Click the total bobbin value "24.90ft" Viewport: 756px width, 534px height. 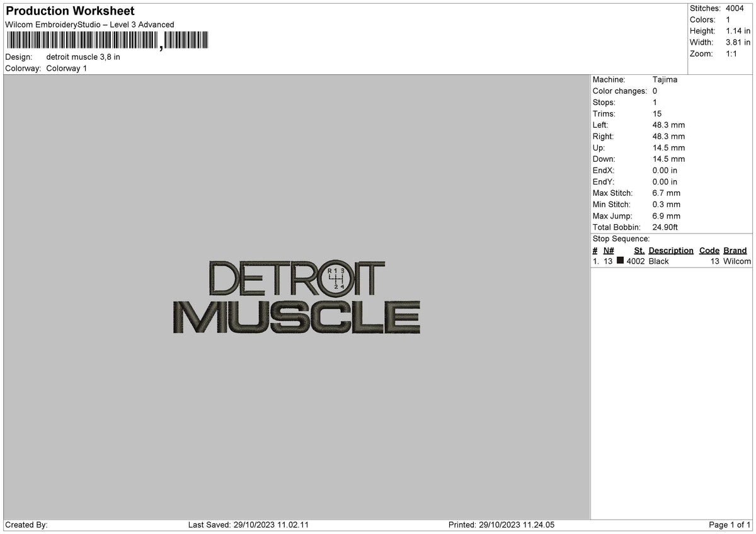[x=665, y=227]
